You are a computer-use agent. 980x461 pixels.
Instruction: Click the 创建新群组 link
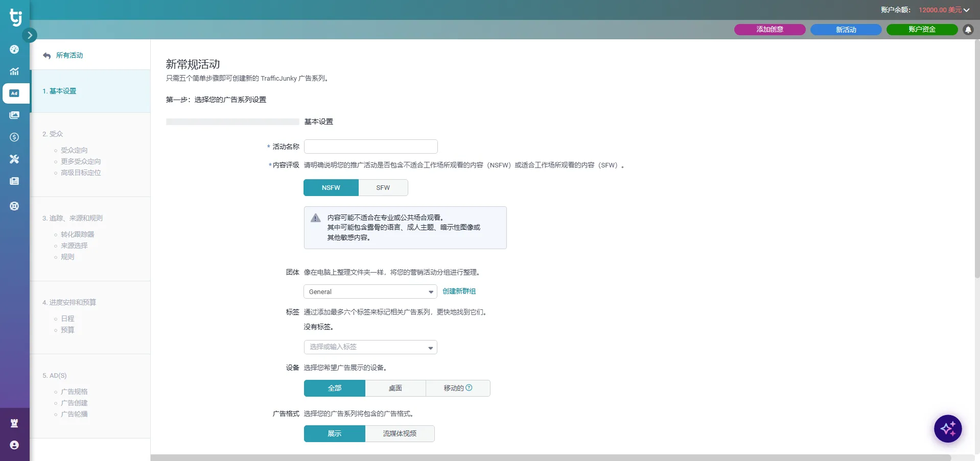point(459,291)
